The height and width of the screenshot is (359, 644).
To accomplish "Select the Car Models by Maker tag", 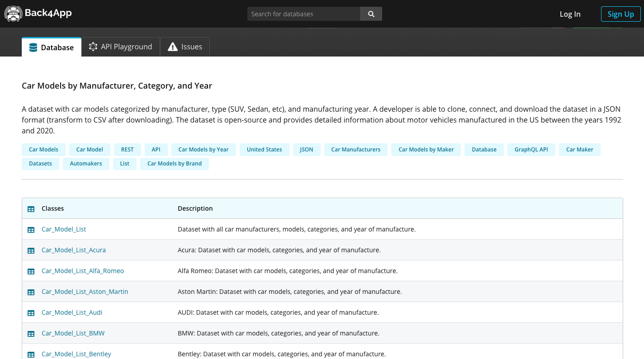I will tap(426, 150).
